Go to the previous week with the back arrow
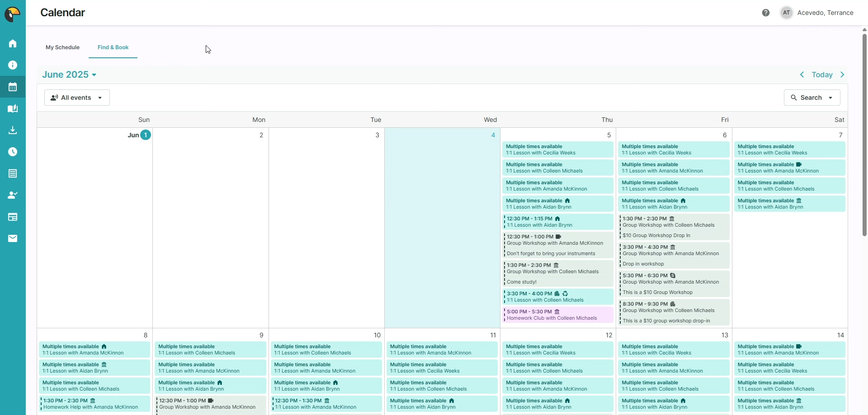Viewport: 868px width, 415px height. point(803,75)
